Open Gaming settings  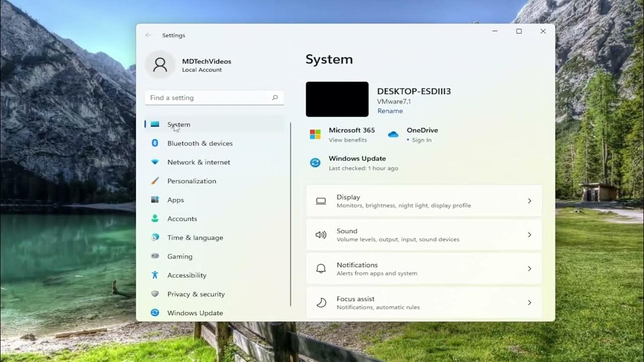coord(215,256)
